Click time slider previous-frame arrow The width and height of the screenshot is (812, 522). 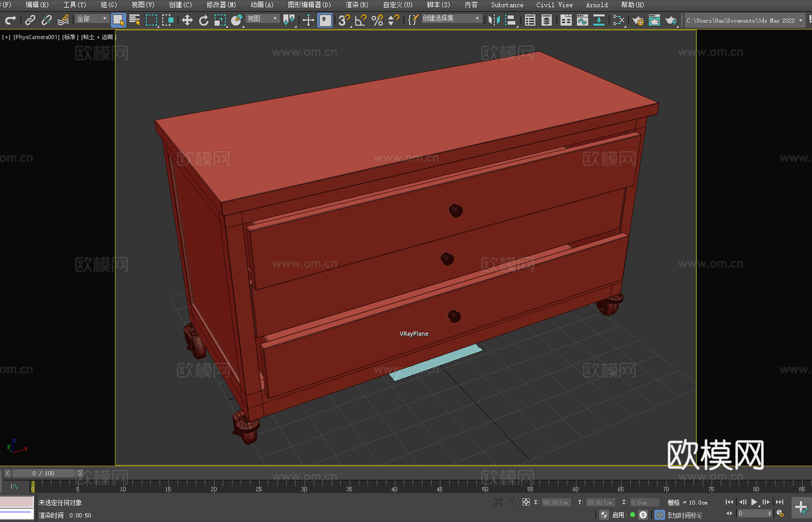[7, 473]
